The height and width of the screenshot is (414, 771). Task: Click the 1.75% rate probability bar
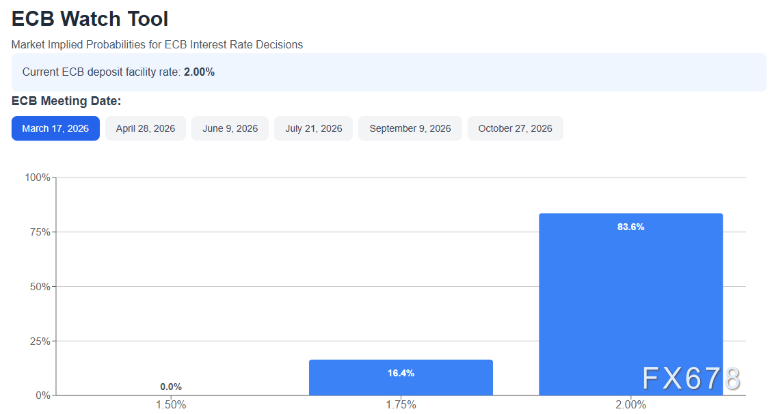click(x=400, y=378)
